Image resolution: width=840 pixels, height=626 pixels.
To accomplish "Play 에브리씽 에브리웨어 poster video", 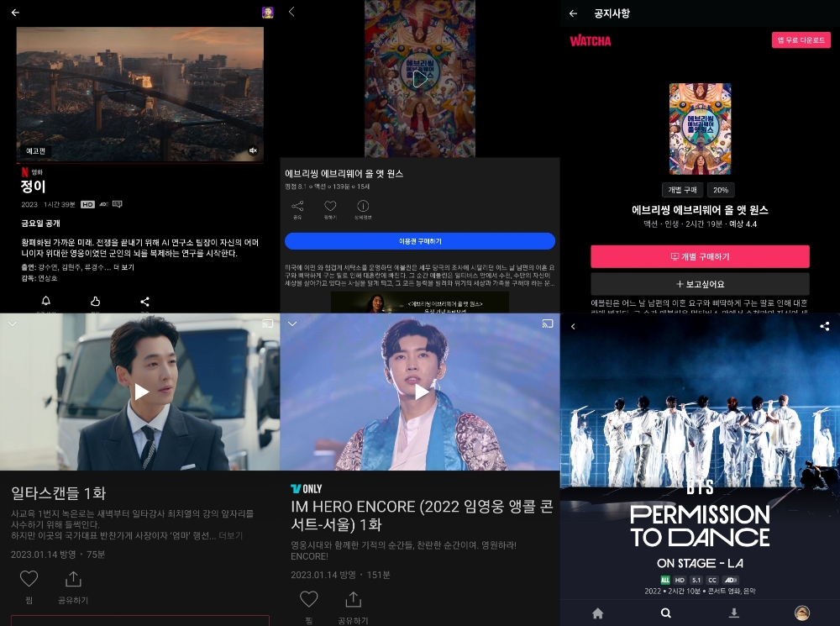I will point(420,79).
